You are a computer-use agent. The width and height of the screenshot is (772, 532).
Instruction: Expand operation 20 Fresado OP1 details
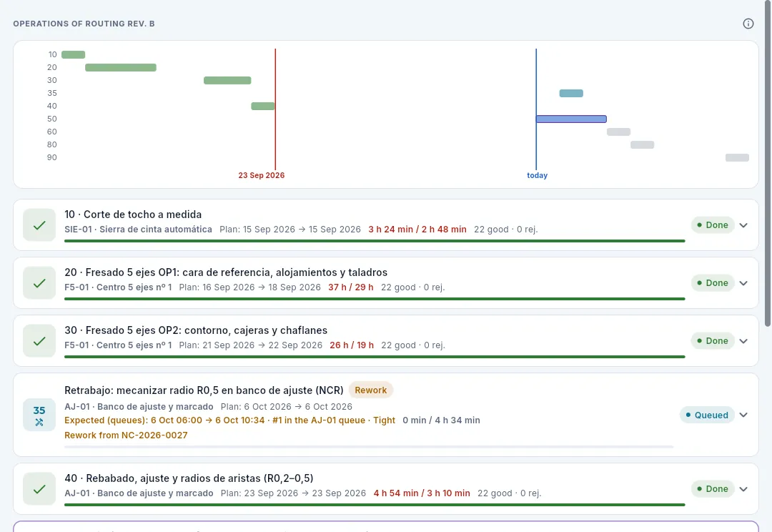tap(743, 283)
